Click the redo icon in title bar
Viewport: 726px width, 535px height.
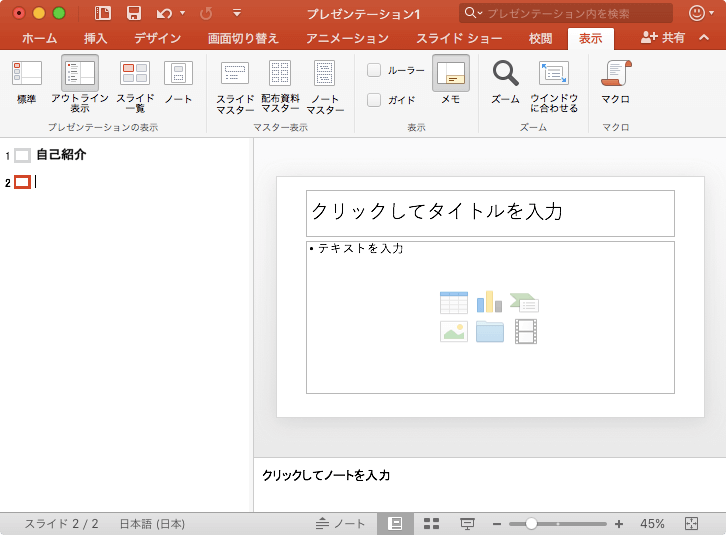[206, 13]
